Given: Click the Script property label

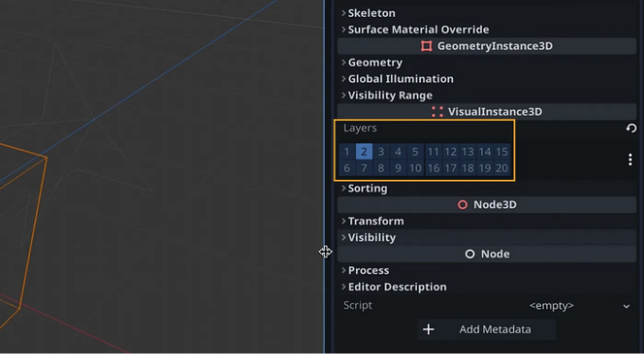Looking at the screenshot, I should pyautogui.click(x=358, y=306).
